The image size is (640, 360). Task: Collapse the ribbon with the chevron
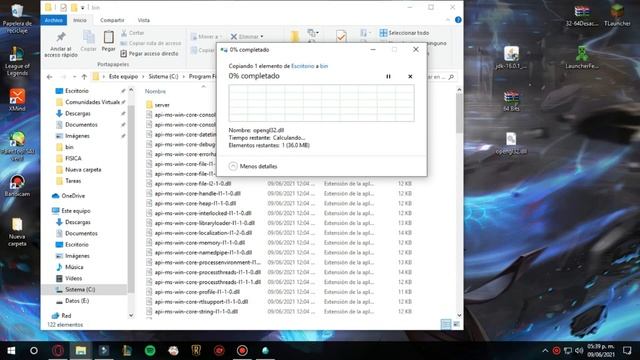tap(448, 20)
